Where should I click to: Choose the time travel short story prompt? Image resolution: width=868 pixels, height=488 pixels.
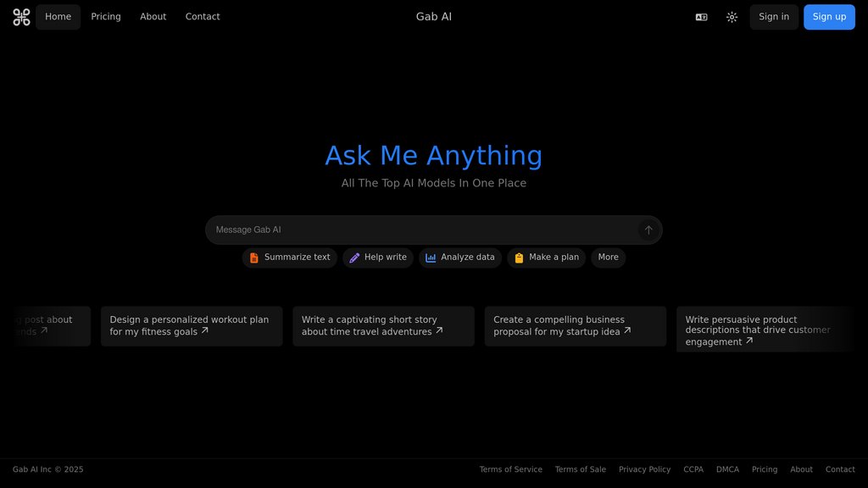[x=383, y=326]
